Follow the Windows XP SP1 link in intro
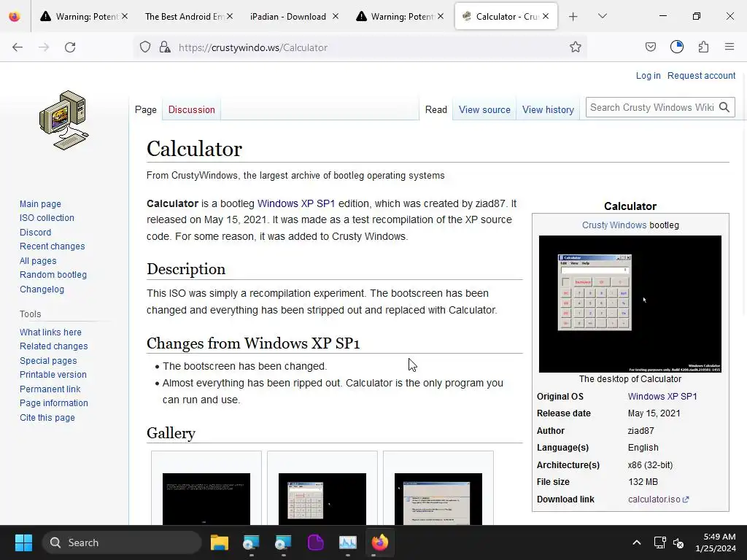Screen dimensions: 747x560 (x=296, y=203)
